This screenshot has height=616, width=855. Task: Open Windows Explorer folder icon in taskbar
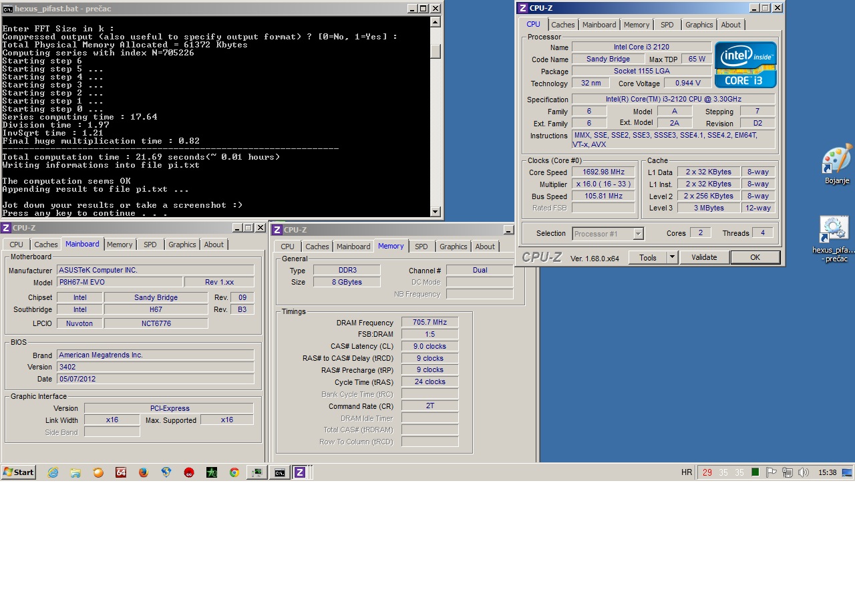75,472
